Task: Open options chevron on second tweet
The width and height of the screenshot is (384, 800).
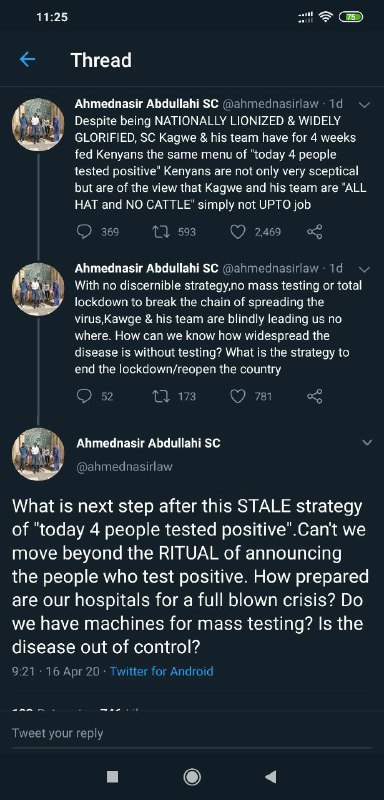Action: [365, 269]
